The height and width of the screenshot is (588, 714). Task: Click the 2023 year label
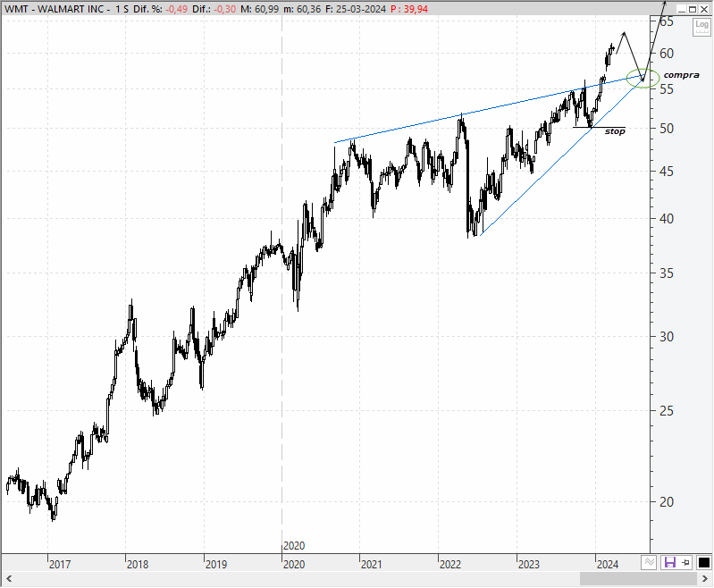529,565
